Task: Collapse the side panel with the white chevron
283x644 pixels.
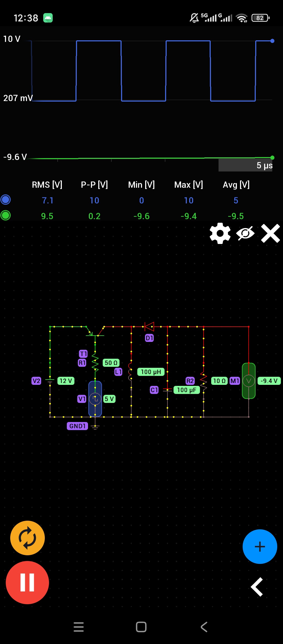Action: (x=257, y=587)
